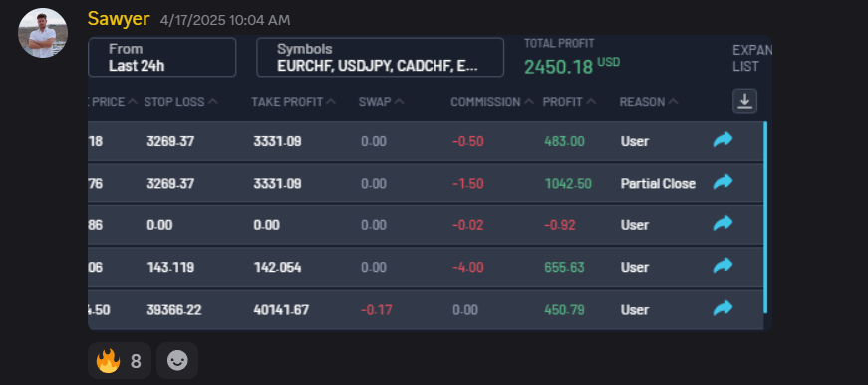The height and width of the screenshot is (385, 868).
Task: Sort by the Commission column header
Action: click(492, 102)
